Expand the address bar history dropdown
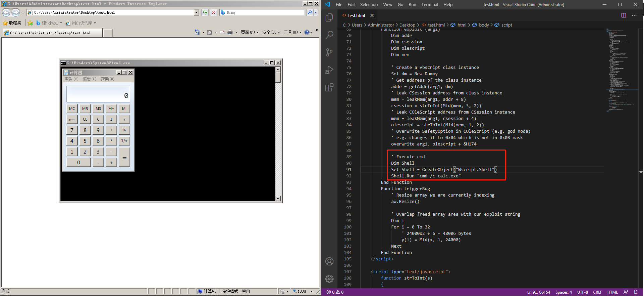 coord(197,12)
